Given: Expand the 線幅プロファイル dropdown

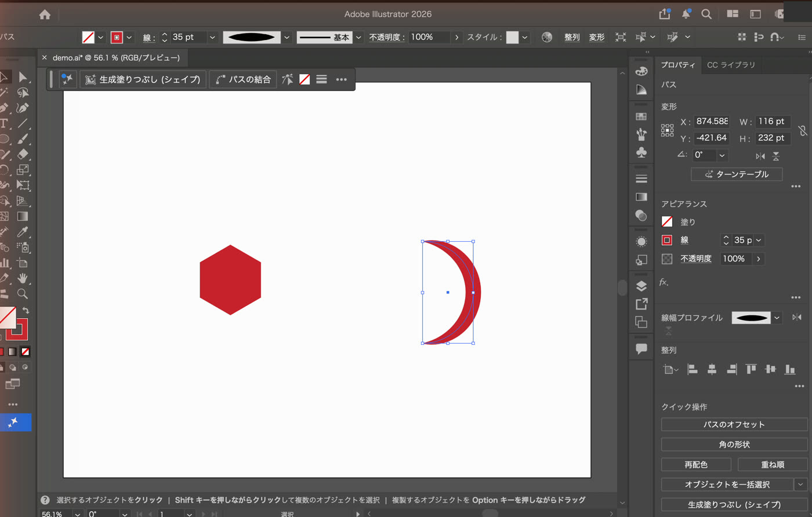Looking at the screenshot, I should click(x=777, y=318).
